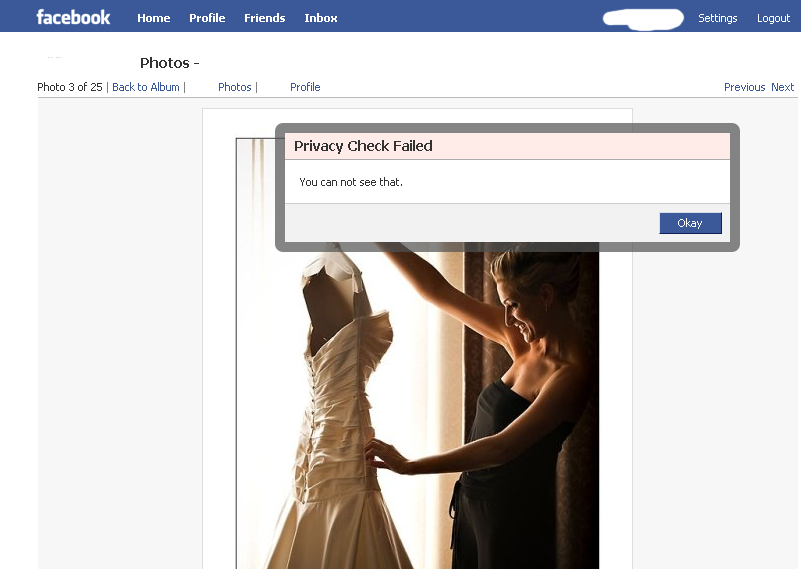The width and height of the screenshot is (801, 569).
Task: Click the Profile link under the heading
Action: pos(305,87)
